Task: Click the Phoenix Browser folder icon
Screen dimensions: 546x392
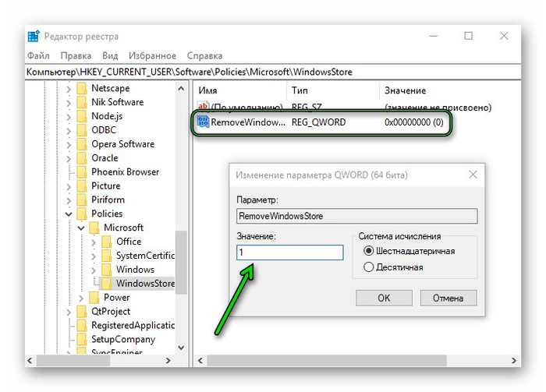Action: coord(82,172)
